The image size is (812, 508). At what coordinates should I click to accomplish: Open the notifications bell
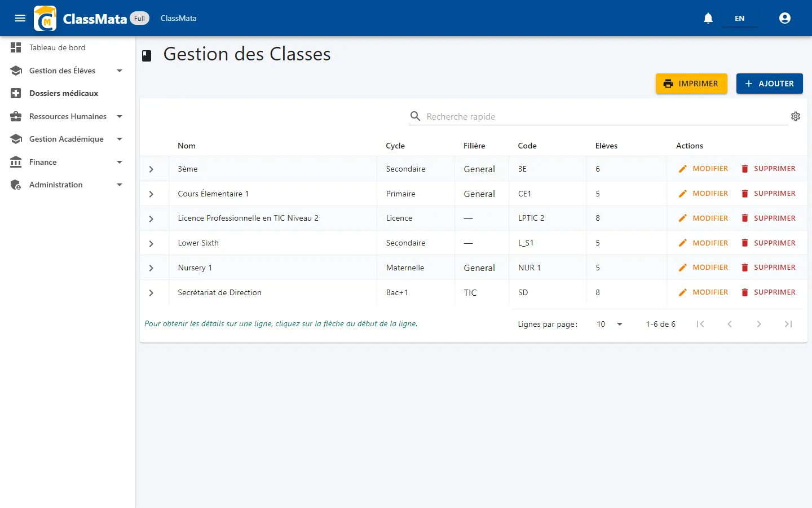pyautogui.click(x=708, y=18)
